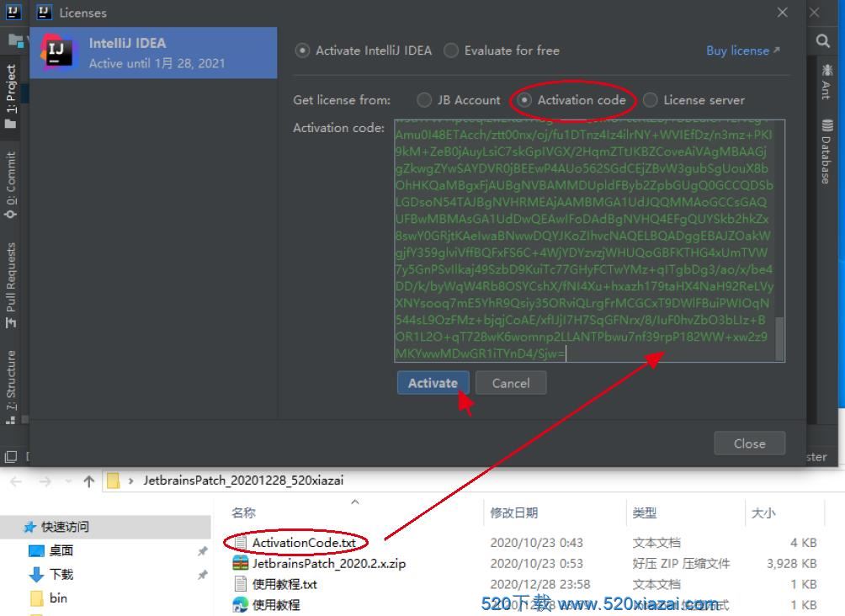
Task: Click the Explorer up-directory arrow
Action: pyautogui.click(x=89, y=481)
